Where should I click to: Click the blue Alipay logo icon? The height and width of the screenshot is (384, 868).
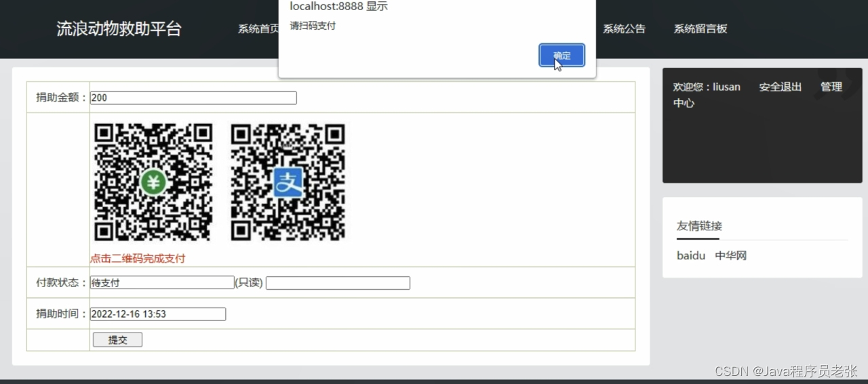288,183
